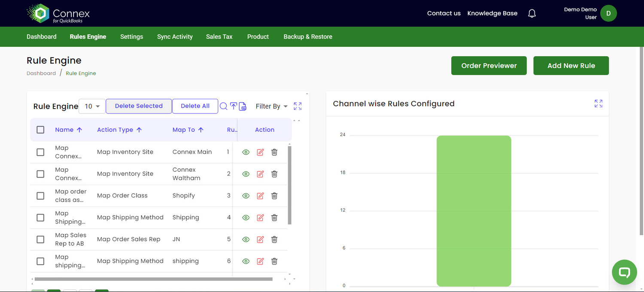The width and height of the screenshot is (644, 292).
Task: Click the Demo Demo User name
Action: (580, 13)
